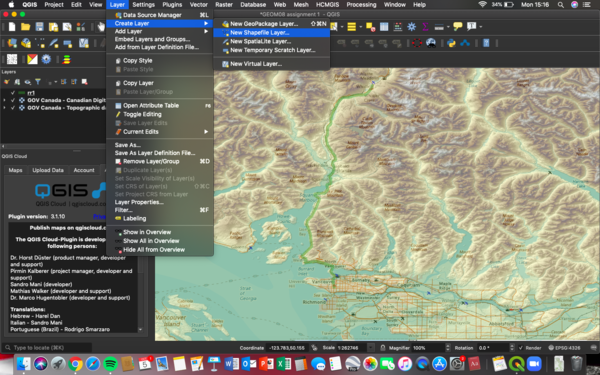Select the Pan Map hand tool
This screenshot has height=375, width=600.
(x=101, y=27)
